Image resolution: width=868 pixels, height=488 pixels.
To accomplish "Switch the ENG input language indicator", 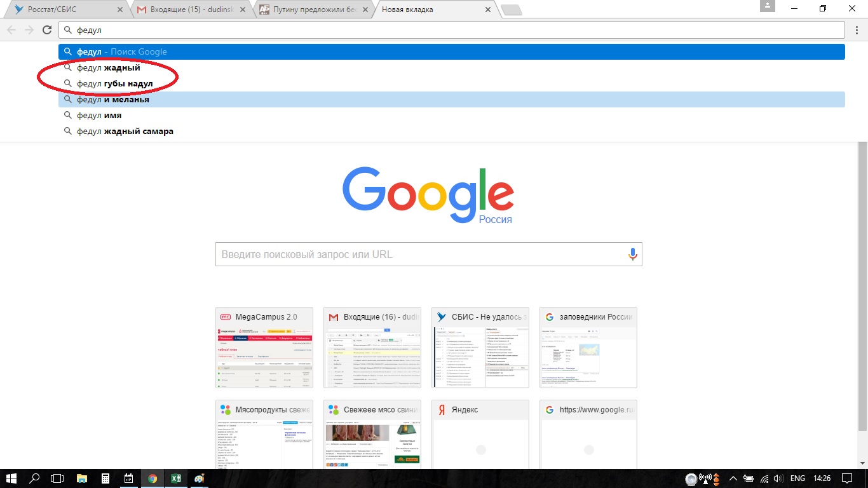I will (797, 478).
